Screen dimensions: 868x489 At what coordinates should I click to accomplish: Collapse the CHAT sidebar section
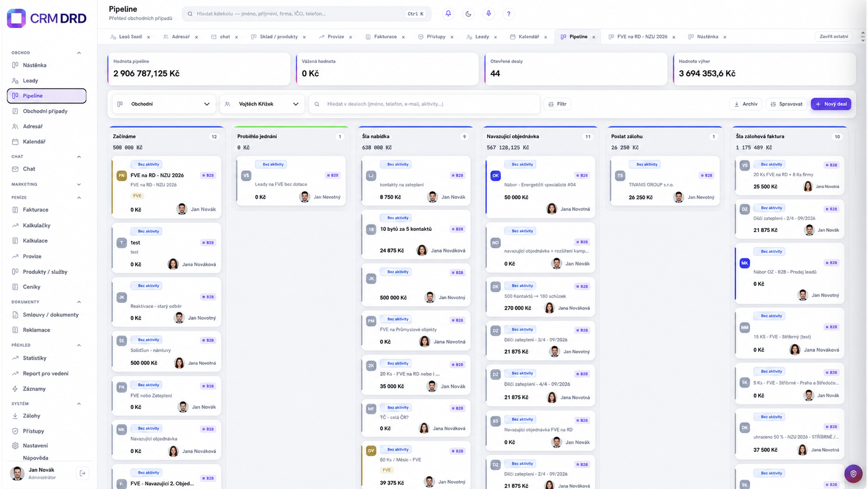click(x=79, y=156)
